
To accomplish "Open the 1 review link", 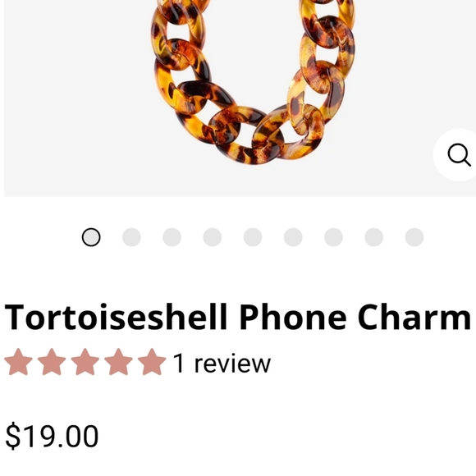I will click(x=222, y=364).
